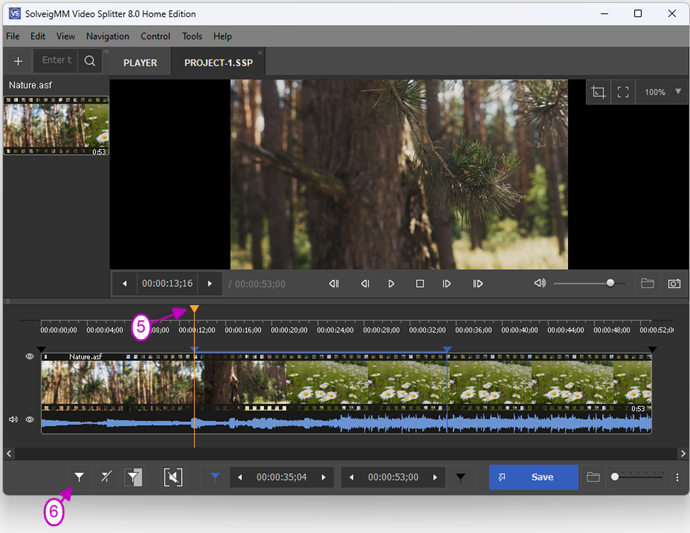Decrease the 00:00:35;04 marker time
The height and width of the screenshot is (533, 690).
tap(240, 477)
